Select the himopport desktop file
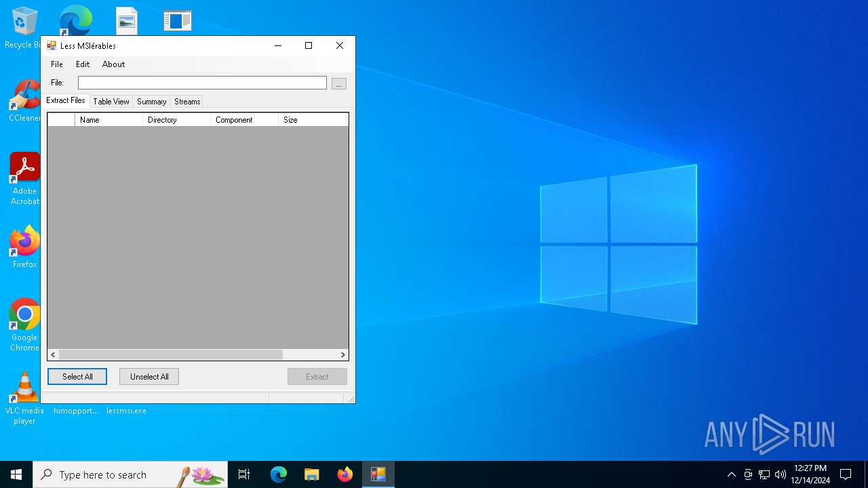Image resolution: width=868 pixels, height=488 pixels. coord(76,410)
